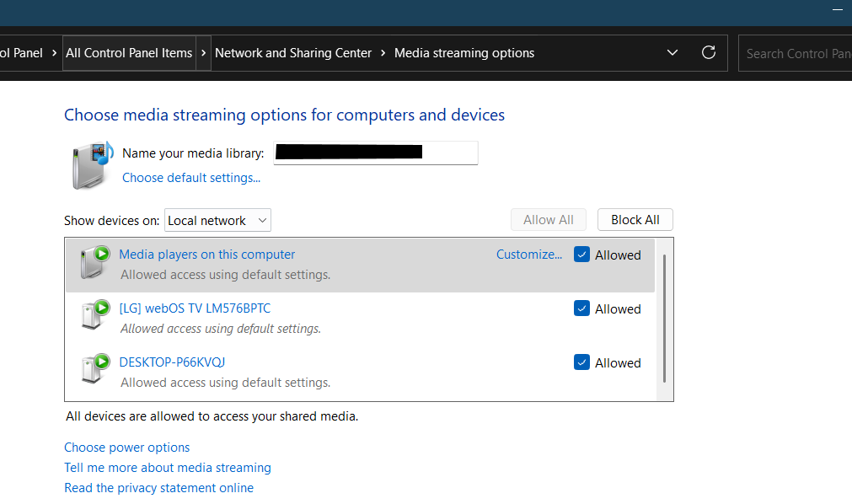The image size is (852, 504).
Task: Click Customize for Media players on this computer
Action: tap(529, 255)
